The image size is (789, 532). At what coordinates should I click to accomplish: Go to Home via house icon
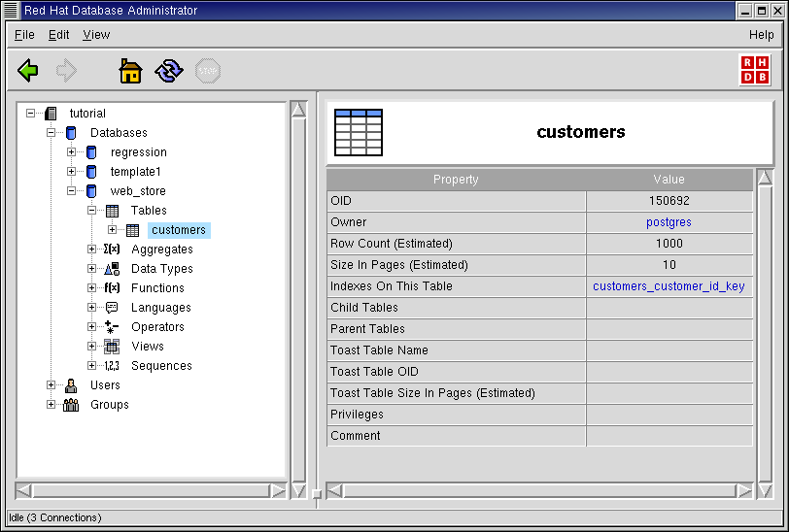pyautogui.click(x=130, y=71)
